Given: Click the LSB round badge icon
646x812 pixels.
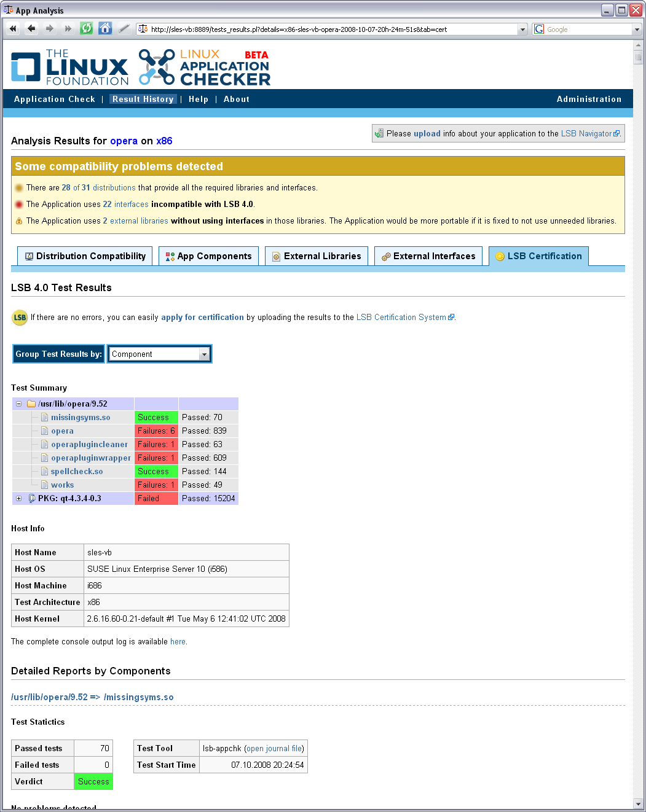Looking at the screenshot, I should [x=20, y=318].
